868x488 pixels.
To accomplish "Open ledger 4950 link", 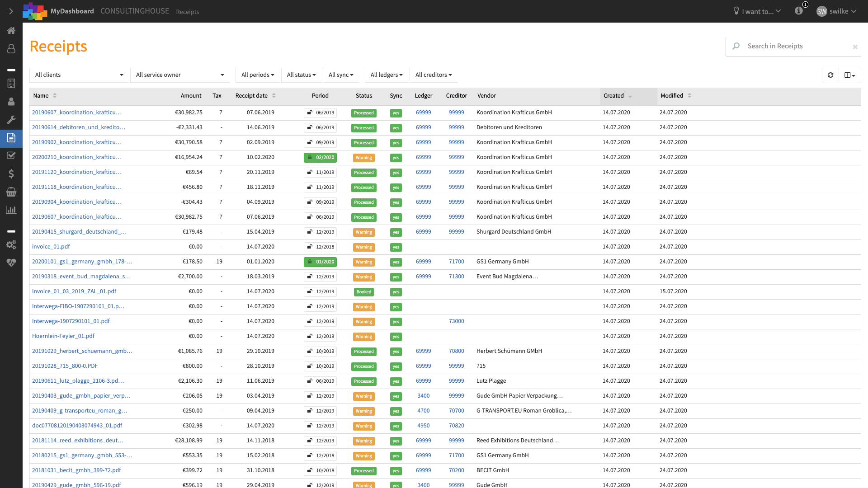I will (x=423, y=426).
